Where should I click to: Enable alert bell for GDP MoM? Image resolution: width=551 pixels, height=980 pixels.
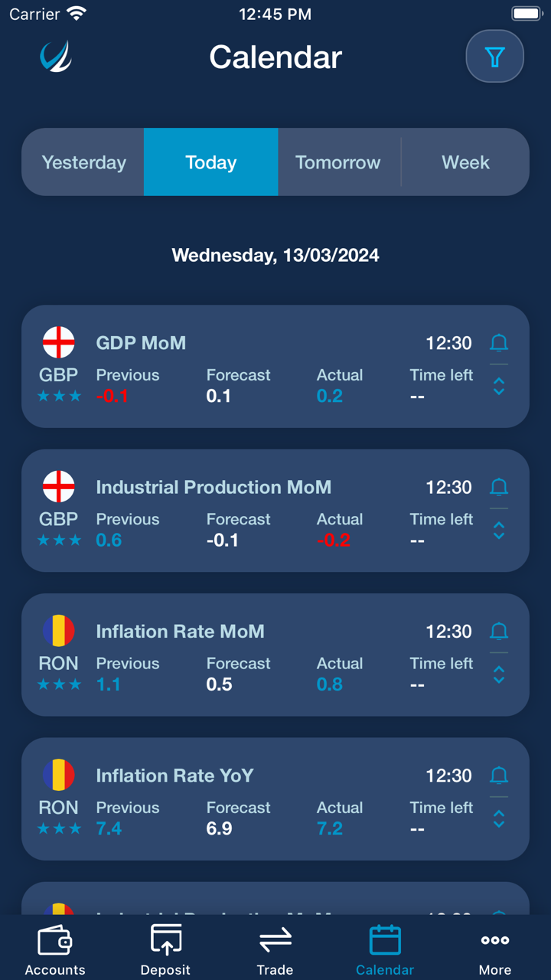[x=499, y=342]
